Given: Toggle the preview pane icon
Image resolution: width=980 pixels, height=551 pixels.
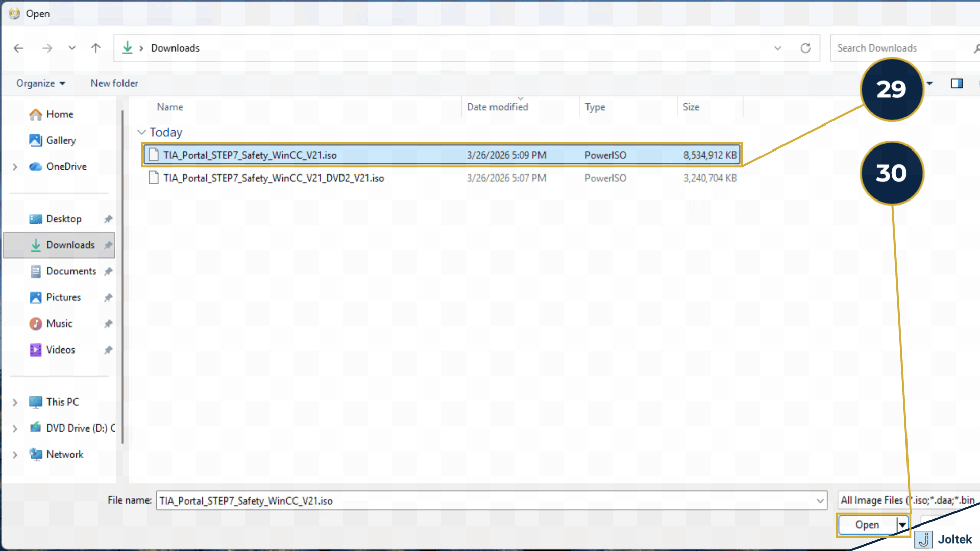Looking at the screenshot, I should click(958, 83).
